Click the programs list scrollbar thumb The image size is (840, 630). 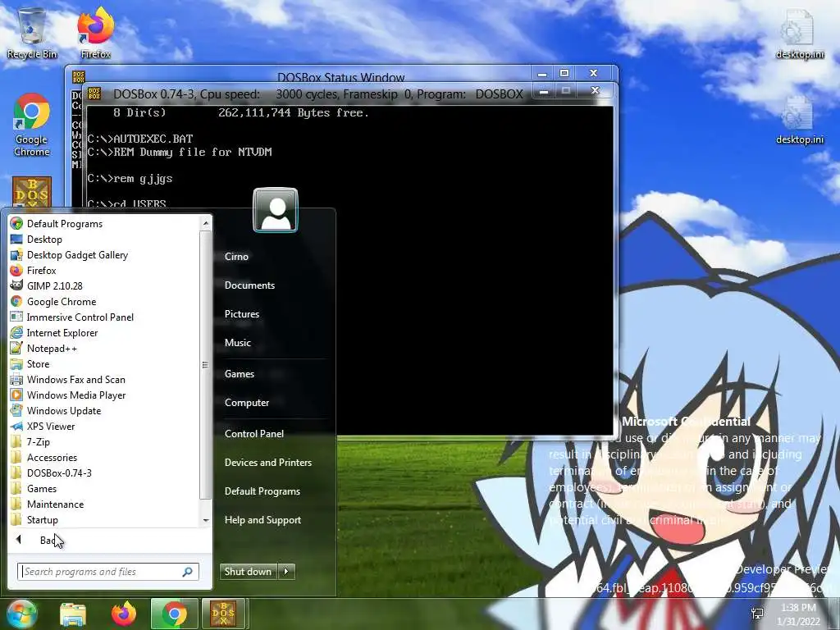coord(206,364)
